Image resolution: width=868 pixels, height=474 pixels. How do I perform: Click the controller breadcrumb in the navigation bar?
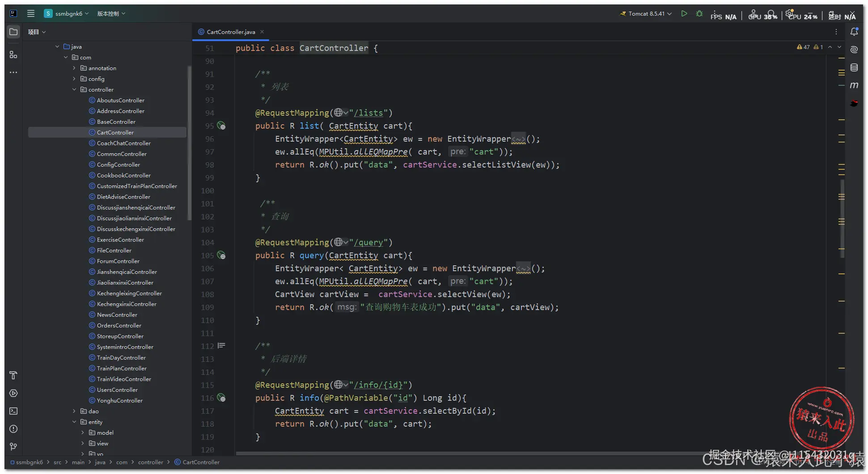(150, 462)
